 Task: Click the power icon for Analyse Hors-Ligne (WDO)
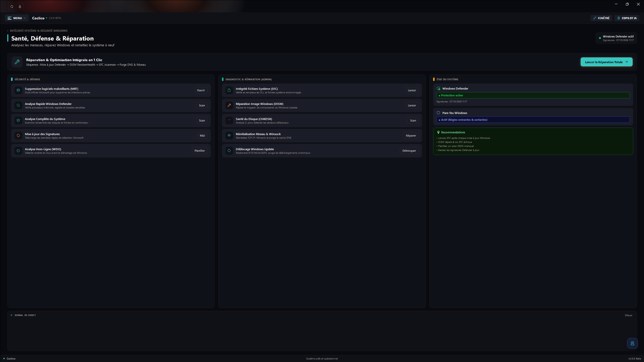[x=18, y=151]
